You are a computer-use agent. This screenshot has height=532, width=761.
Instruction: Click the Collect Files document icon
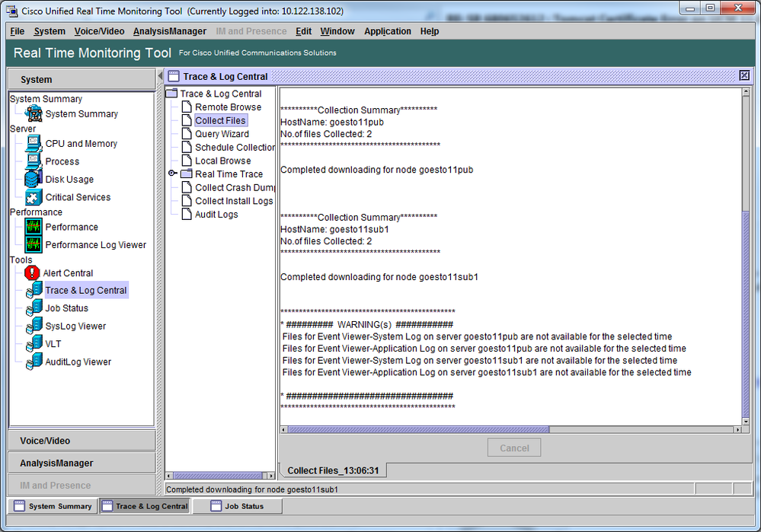[x=187, y=120]
